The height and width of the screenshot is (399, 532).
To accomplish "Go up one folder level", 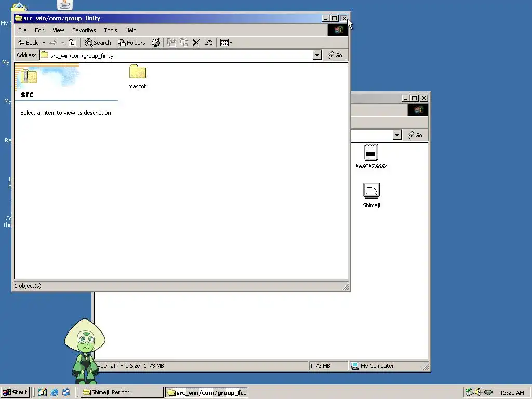I will [72, 43].
